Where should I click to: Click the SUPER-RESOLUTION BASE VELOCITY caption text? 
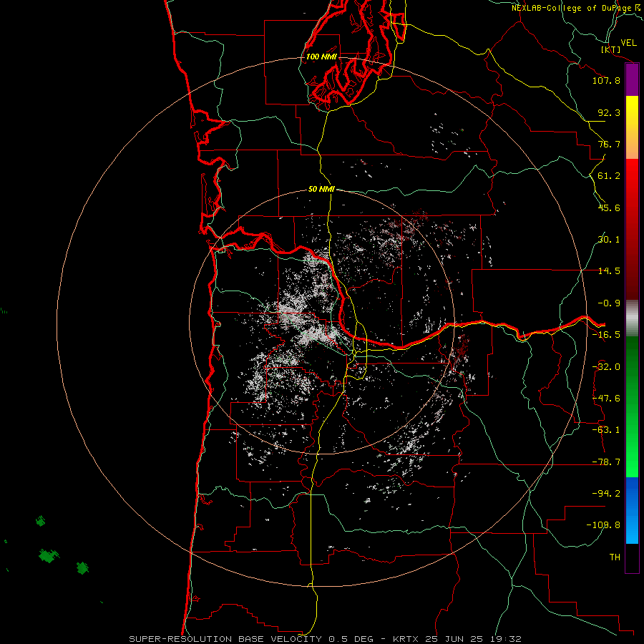point(225,639)
